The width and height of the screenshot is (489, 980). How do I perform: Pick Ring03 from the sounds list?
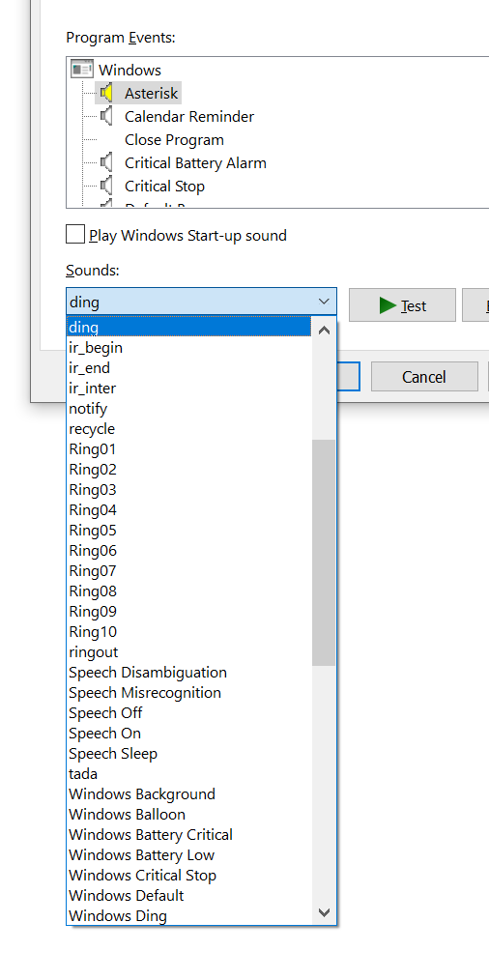click(x=188, y=489)
